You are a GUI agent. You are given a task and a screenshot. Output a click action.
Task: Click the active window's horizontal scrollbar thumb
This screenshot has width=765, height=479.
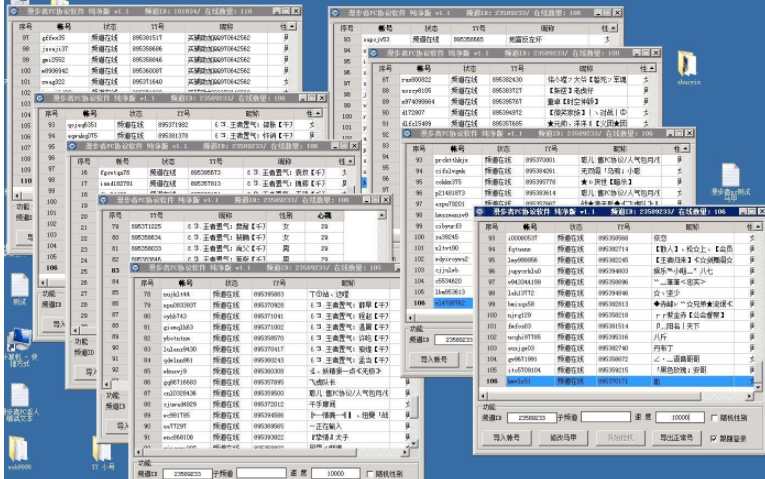(x=594, y=396)
